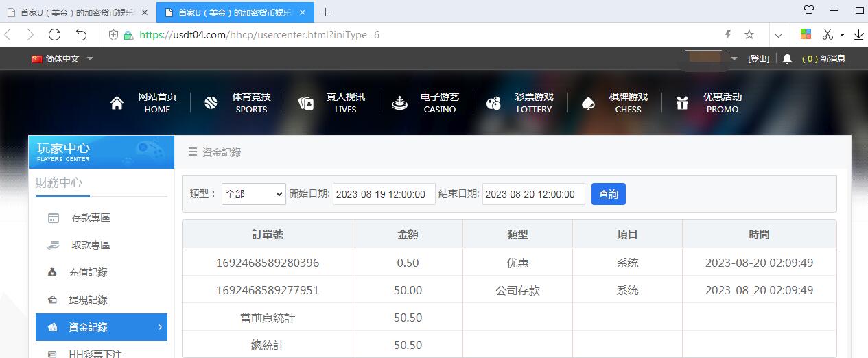
Task: Open the 简体中文 language dropdown
Action: pos(62,59)
